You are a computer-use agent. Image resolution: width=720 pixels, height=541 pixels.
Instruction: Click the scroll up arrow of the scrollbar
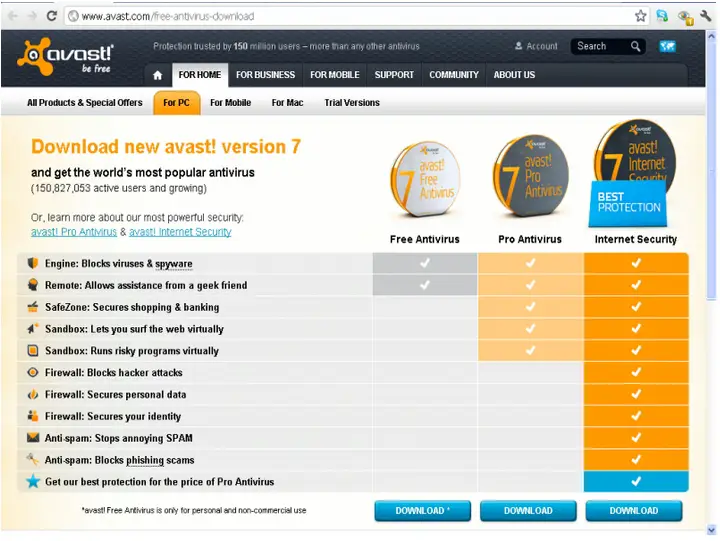[711, 36]
